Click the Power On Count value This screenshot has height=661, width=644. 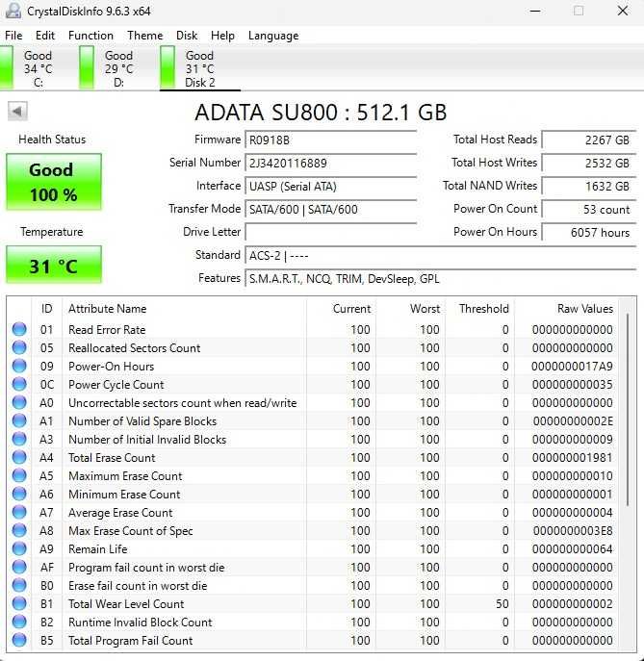(589, 210)
